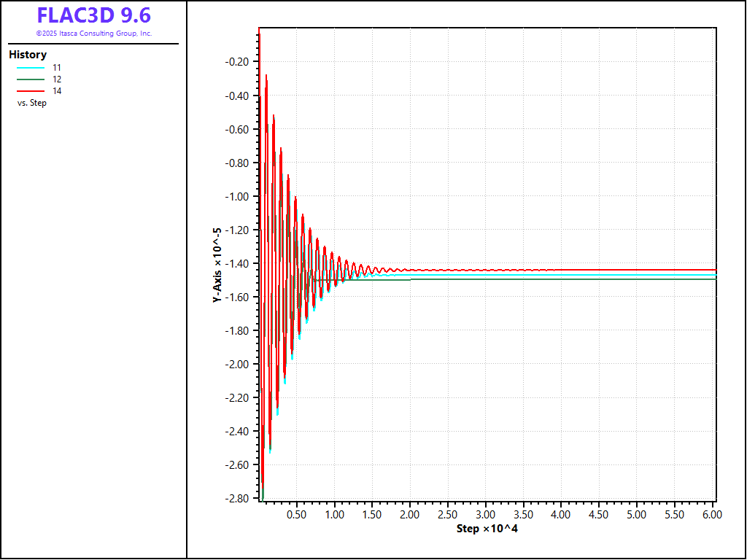Viewport: 747px width, 560px height.
Task: Click the green line swatch for history 12
Action: (31, 79)
